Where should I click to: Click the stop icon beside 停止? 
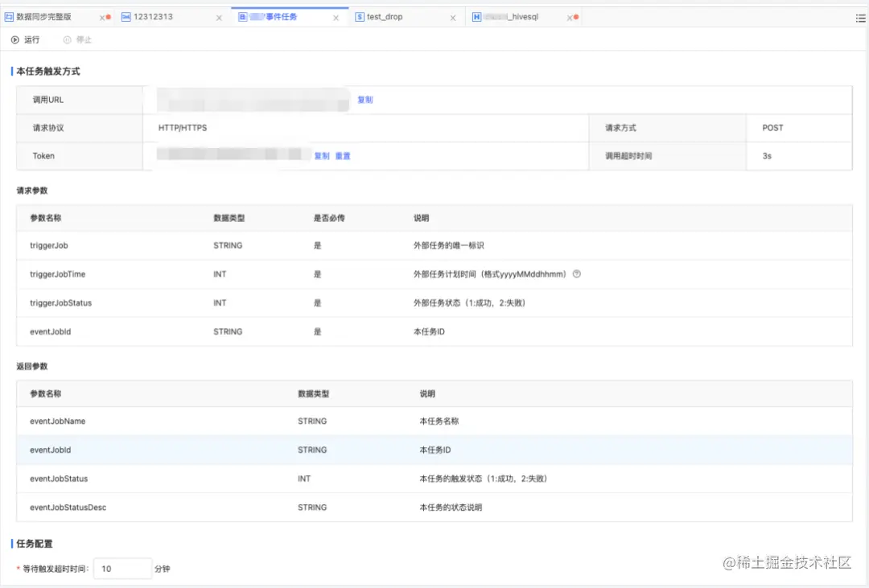[x=67, y=40]
